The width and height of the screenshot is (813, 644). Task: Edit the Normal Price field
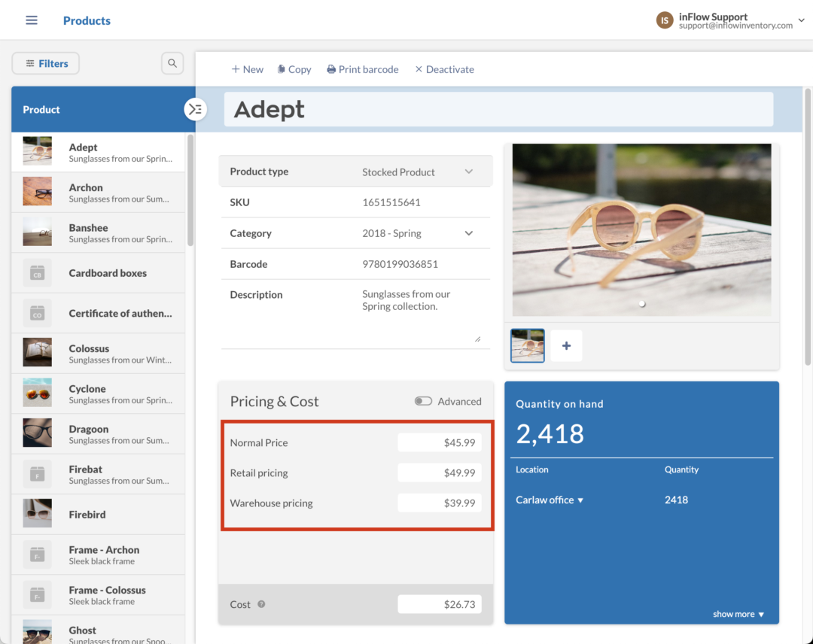(440, 442)
